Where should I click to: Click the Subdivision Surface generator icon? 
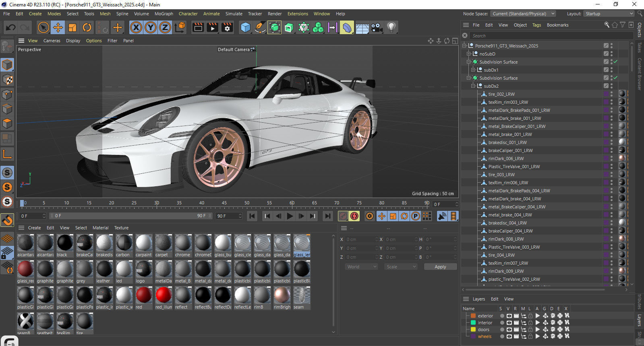click(274, 27)
